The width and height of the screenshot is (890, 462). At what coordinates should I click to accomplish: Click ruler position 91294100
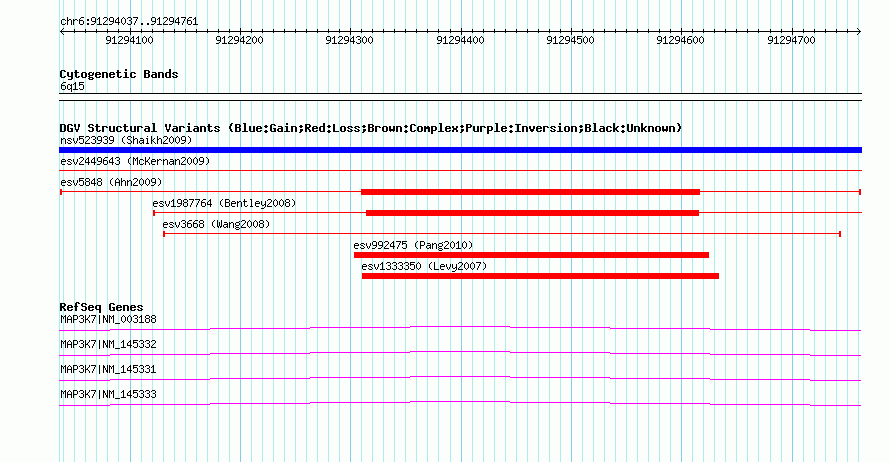(x=129, y=40)
